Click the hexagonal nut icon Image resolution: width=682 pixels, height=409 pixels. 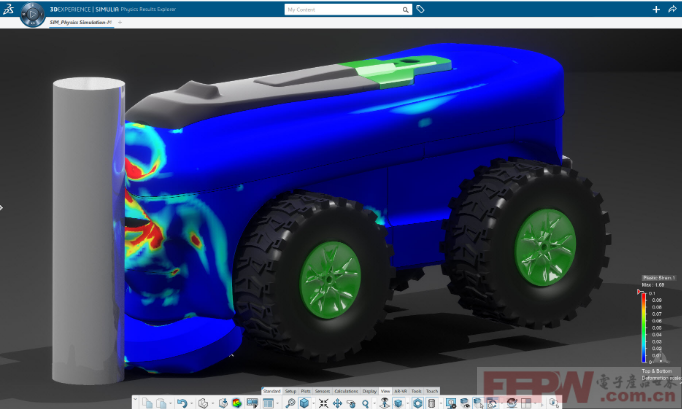tap(418, 403)
